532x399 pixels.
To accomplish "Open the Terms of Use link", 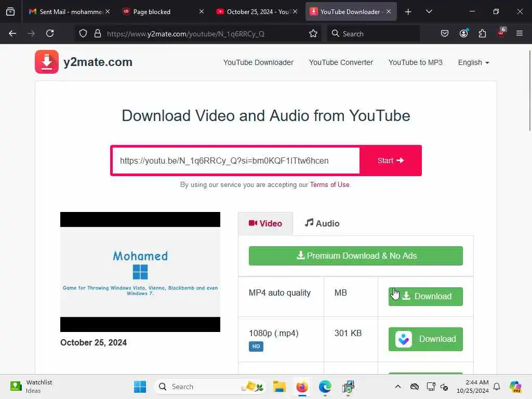I will point(329,184).
